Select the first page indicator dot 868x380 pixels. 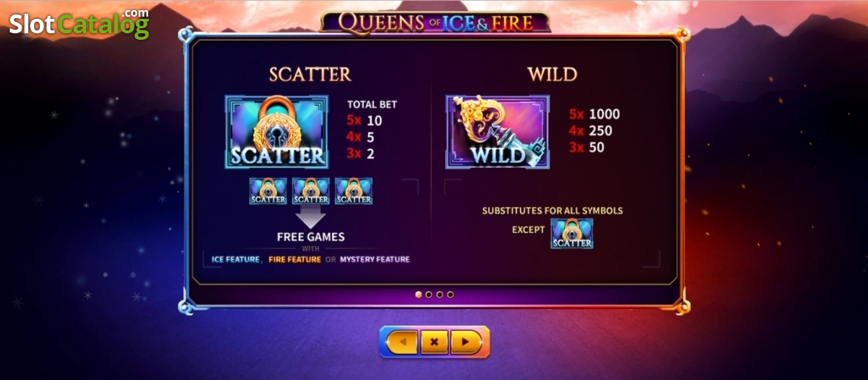point(418,295)
